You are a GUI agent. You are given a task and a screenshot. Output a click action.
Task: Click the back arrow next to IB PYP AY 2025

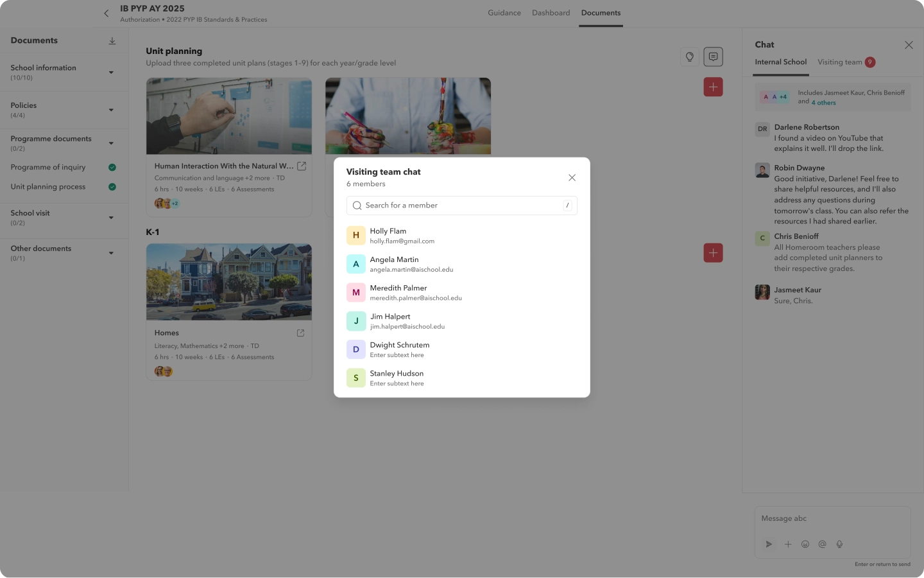pos(107,13)
